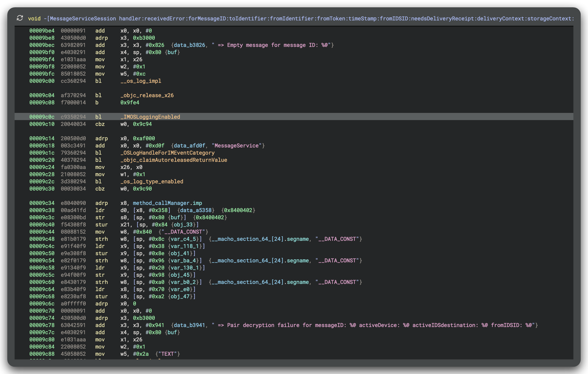
Task: Click the refresh icon beside function signature
Action: [20, 18]
